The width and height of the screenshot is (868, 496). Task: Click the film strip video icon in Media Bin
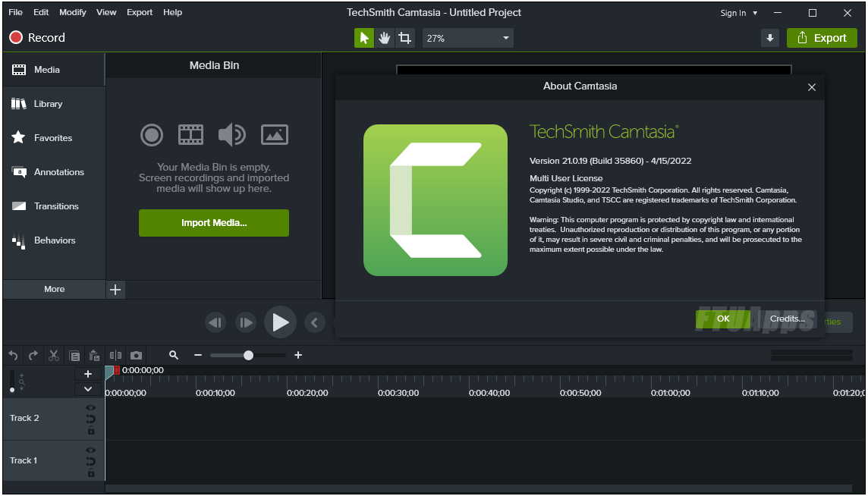[191, 135]
